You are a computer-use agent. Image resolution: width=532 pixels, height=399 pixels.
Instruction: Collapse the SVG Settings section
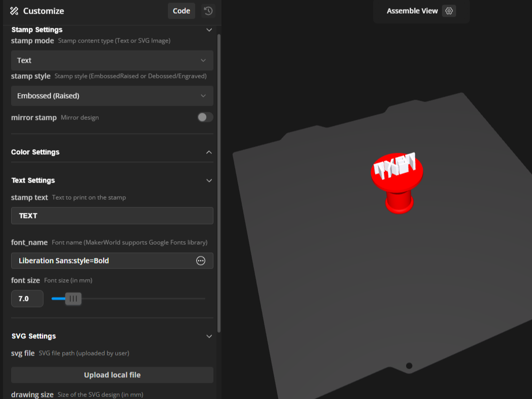[209, 336]
